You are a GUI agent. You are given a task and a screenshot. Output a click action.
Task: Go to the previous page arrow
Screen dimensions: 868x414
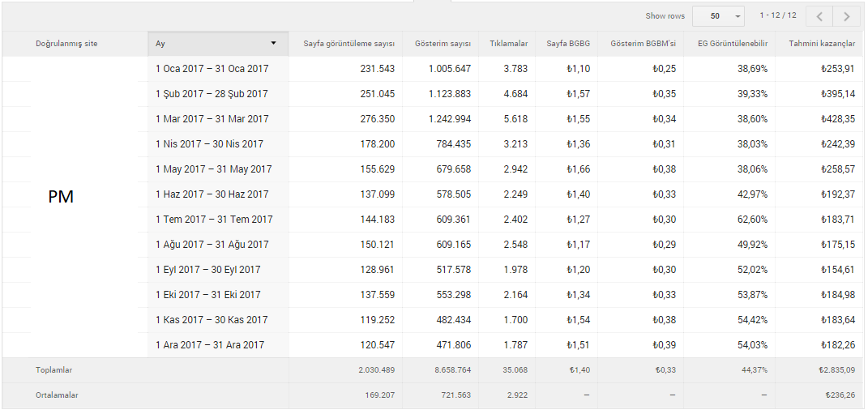point(820,16)
